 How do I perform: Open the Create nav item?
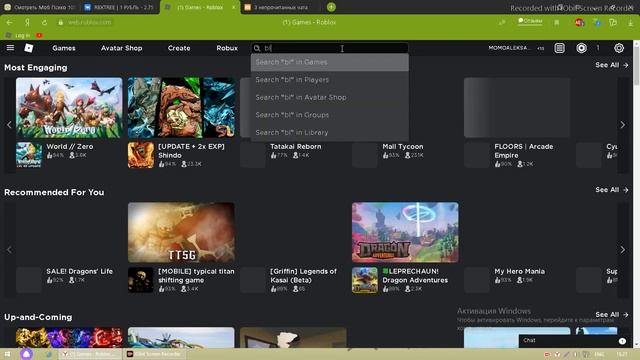pyautogui.click(x=179, y=48)
